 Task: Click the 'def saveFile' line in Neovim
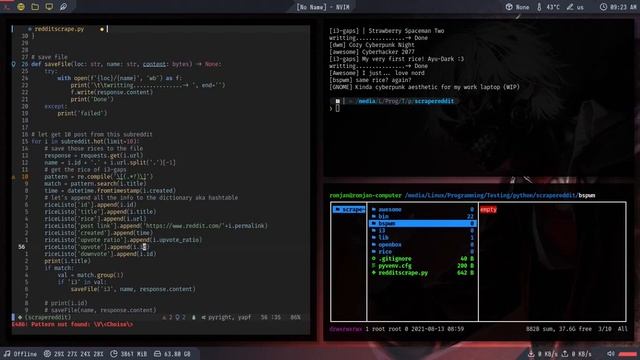(126, 64)
